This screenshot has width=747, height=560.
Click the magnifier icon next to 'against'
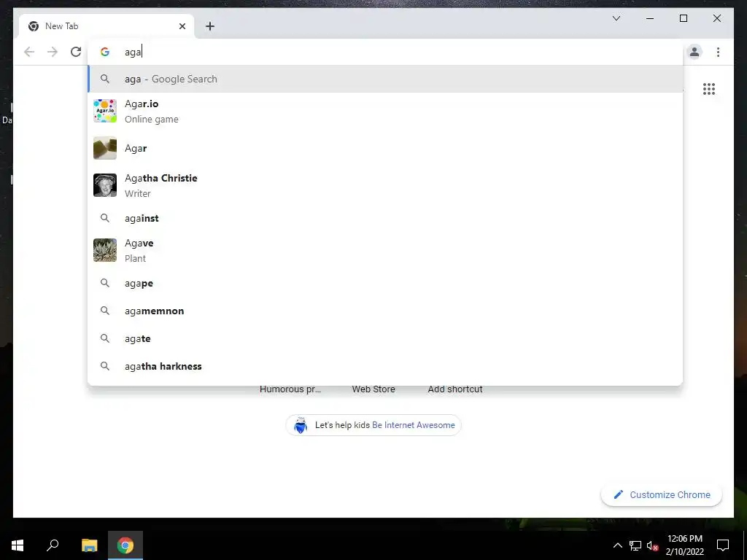point(105,218)
